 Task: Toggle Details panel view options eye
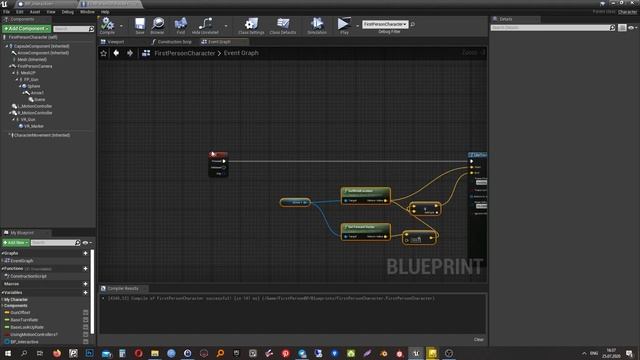point(631,28)
